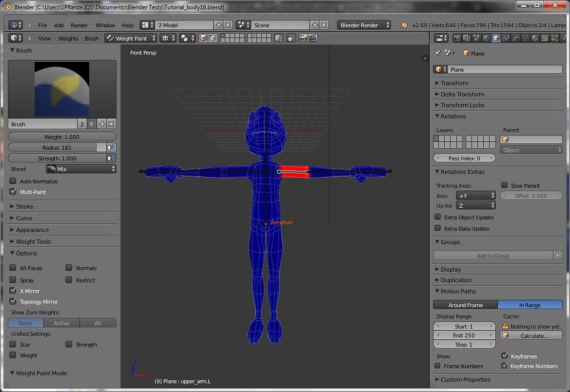Click the Properties editor type selector icon
This screenshot has height=392, width=570.
click(441, 38)
